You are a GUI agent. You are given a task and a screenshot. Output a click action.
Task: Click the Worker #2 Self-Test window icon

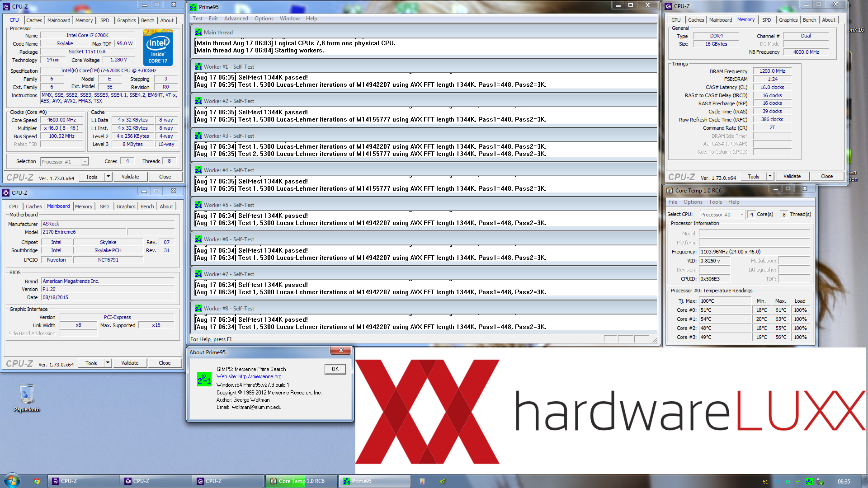pos(198,101)
